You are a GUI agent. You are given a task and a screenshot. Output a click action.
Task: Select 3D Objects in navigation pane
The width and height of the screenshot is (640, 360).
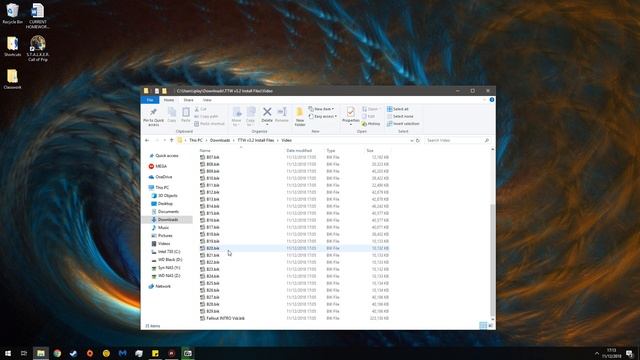164,196
